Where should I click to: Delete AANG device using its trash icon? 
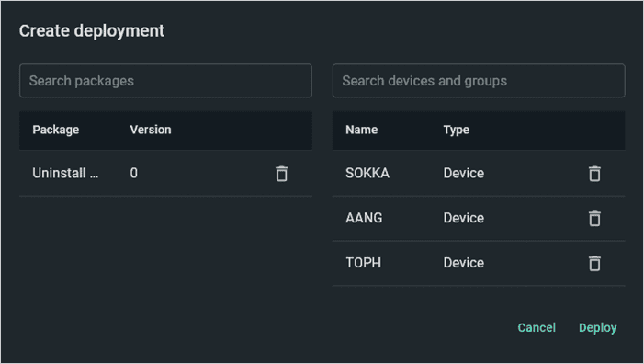click(x=594, y=218)
